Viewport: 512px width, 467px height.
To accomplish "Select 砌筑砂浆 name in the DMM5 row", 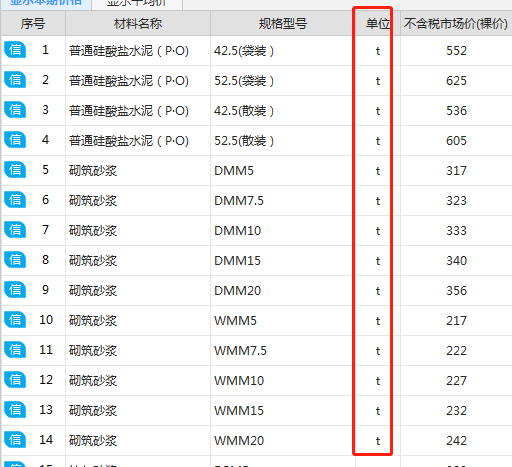I will click(138, 171).
